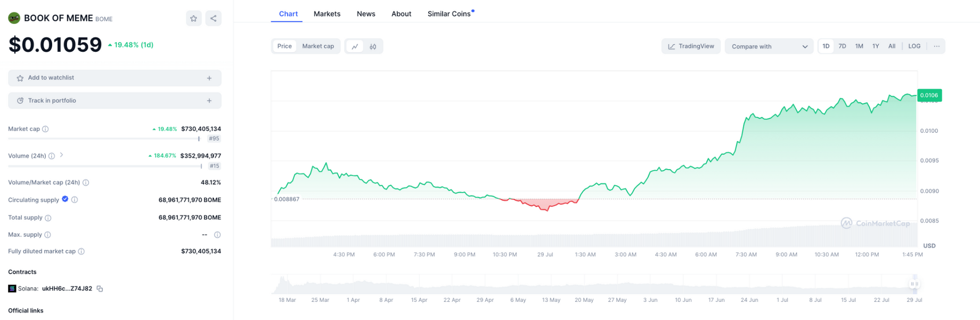Screen dimensions: 980x320
Task: Switch to Similar Coins tab
Action: click(449, 14)
